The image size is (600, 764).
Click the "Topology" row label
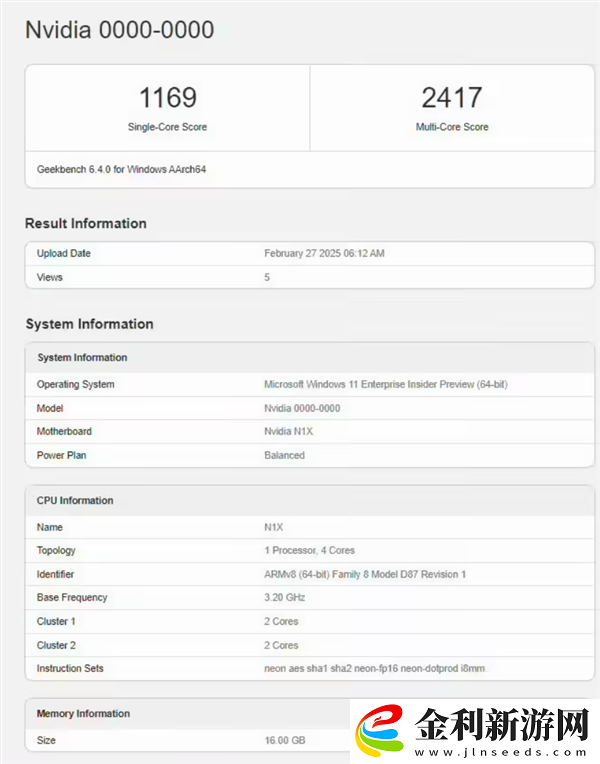(56, 551)
